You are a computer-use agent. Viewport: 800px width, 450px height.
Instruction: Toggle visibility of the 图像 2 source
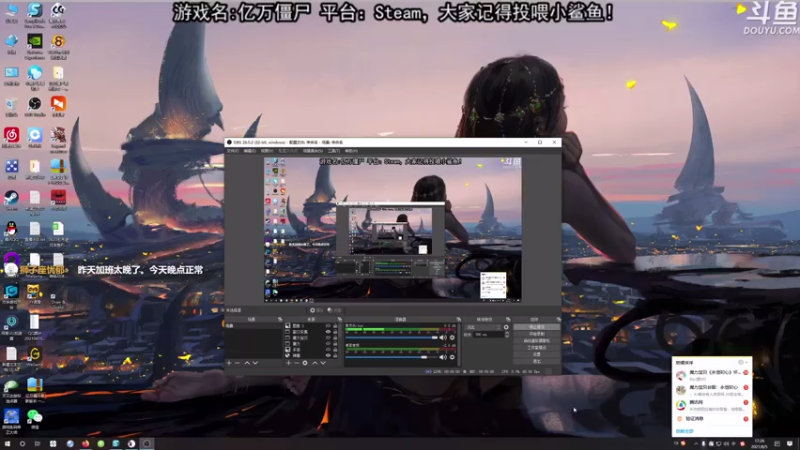(328, 326)
